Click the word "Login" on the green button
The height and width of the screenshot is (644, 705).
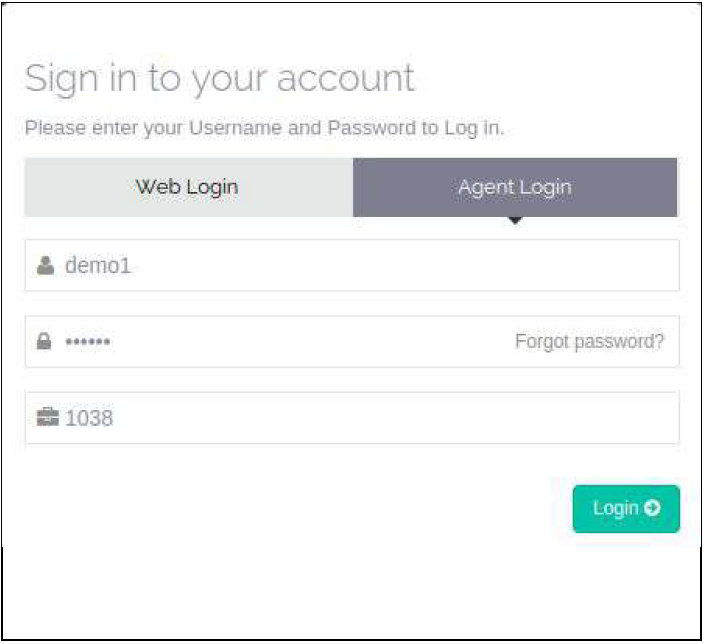(615, 508)
